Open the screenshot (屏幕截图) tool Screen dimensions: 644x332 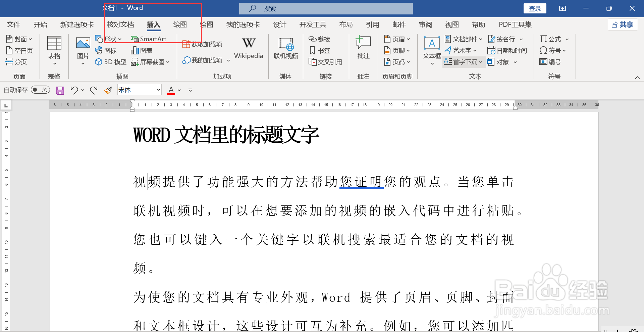click(150, 62)
